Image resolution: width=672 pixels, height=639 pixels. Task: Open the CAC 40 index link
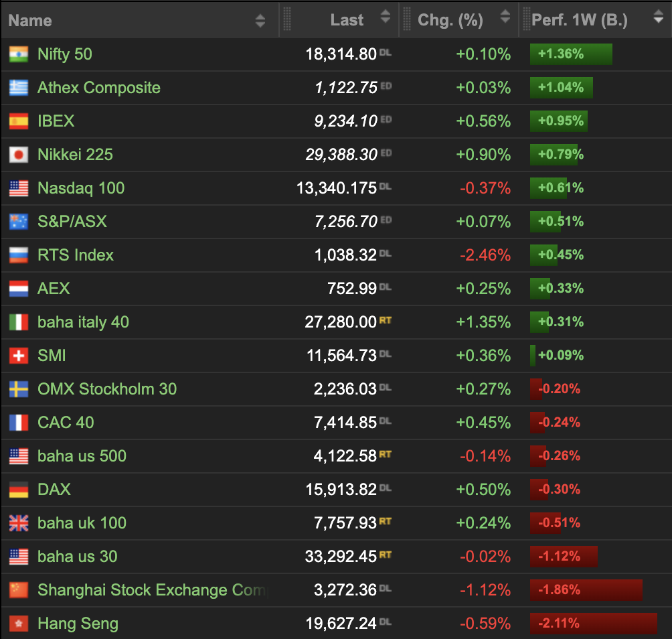66,422
